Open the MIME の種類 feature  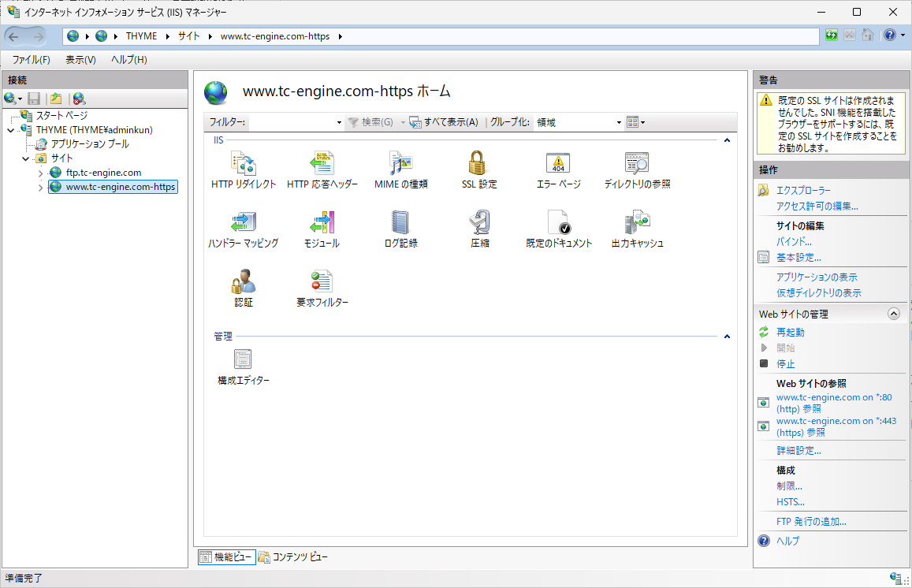(400, 169)
